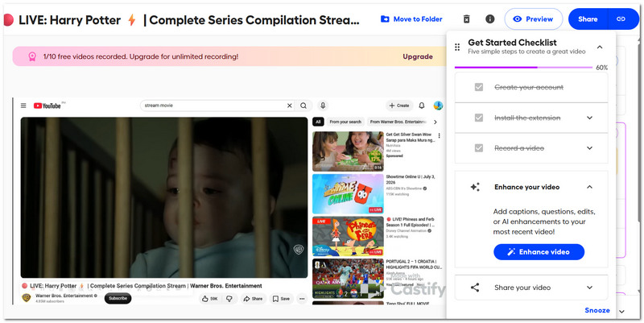Open the video info icon
This screenshot has height=323, width=644.
489,19
